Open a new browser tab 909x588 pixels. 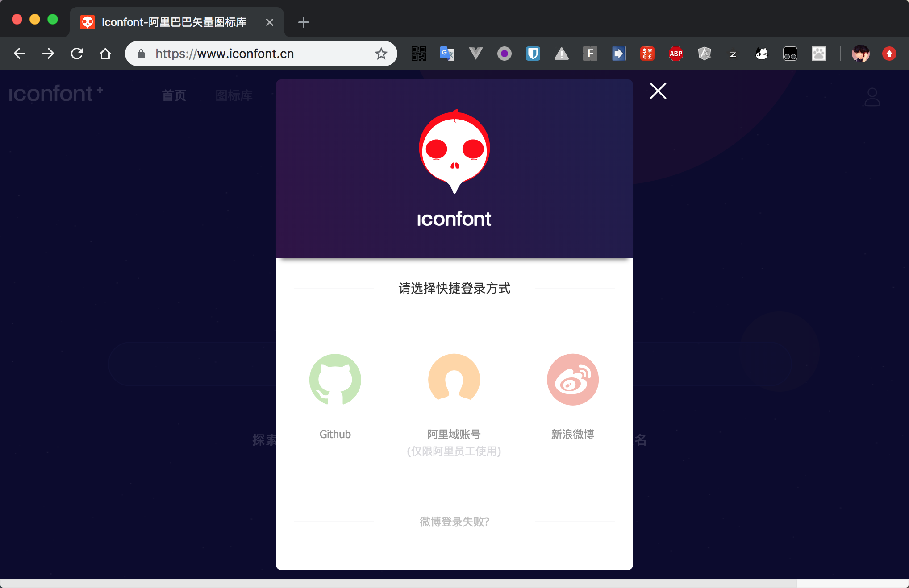click(303, 22)
